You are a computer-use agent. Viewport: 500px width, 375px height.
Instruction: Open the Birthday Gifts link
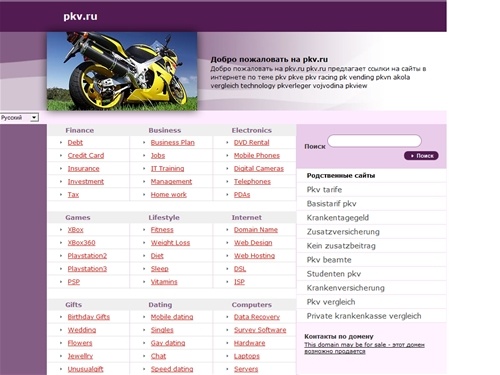pos(89,317)
